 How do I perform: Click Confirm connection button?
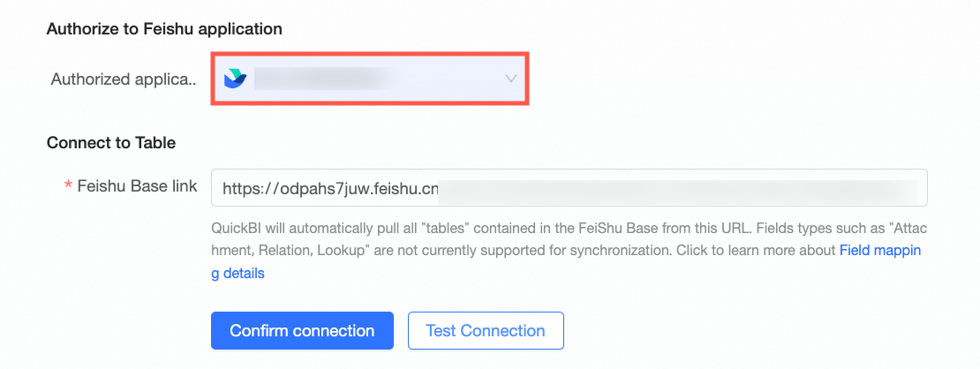coord(303,330)
